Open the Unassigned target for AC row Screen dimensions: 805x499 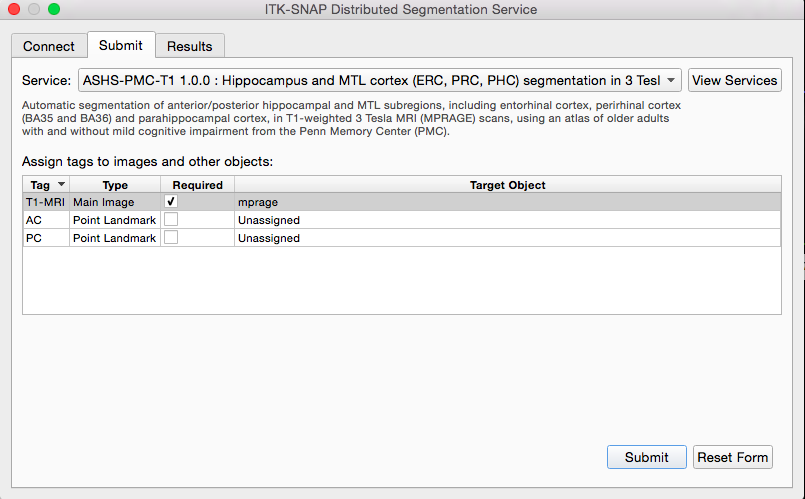(x=508, y=220)
